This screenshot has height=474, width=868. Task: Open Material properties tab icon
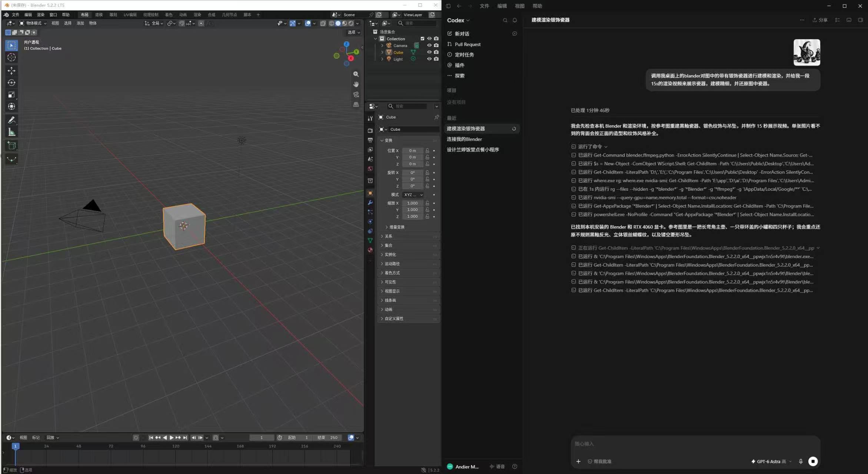click(370, 250)
